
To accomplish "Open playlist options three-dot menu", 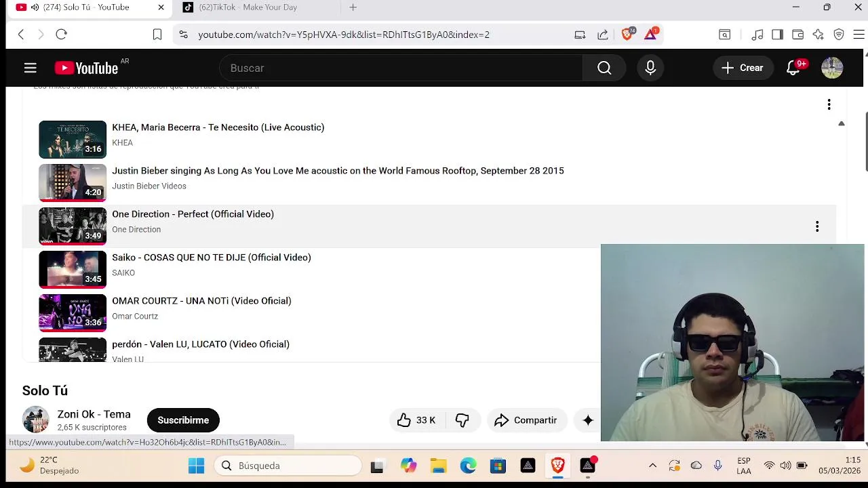I will click(x=829, y=104).
